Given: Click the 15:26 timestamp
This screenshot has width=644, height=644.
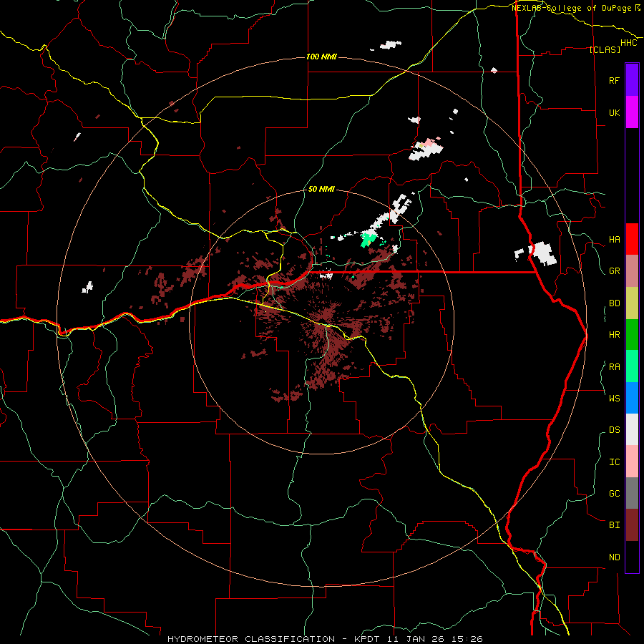Looking at the screenshot, I should (466, 639).
